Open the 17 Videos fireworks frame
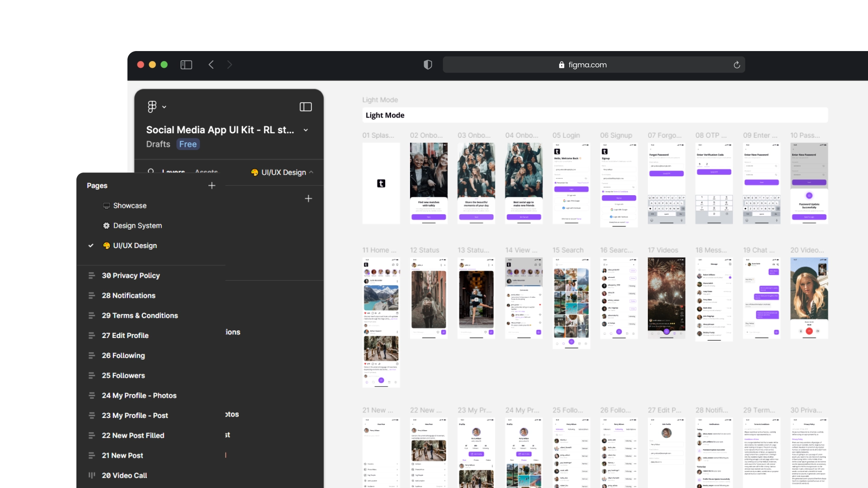The width and height of the screenshot is (868, 488). [x=666, y=298]
